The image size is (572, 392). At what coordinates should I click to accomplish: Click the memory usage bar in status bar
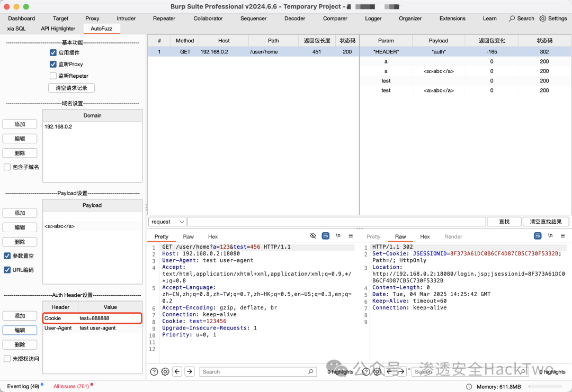click(x=547, y=387)
